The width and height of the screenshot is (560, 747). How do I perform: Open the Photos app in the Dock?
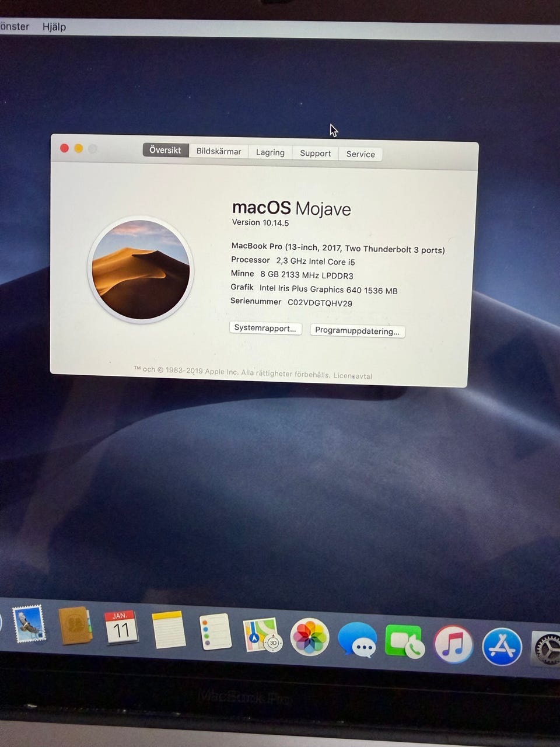coord(310,637)
